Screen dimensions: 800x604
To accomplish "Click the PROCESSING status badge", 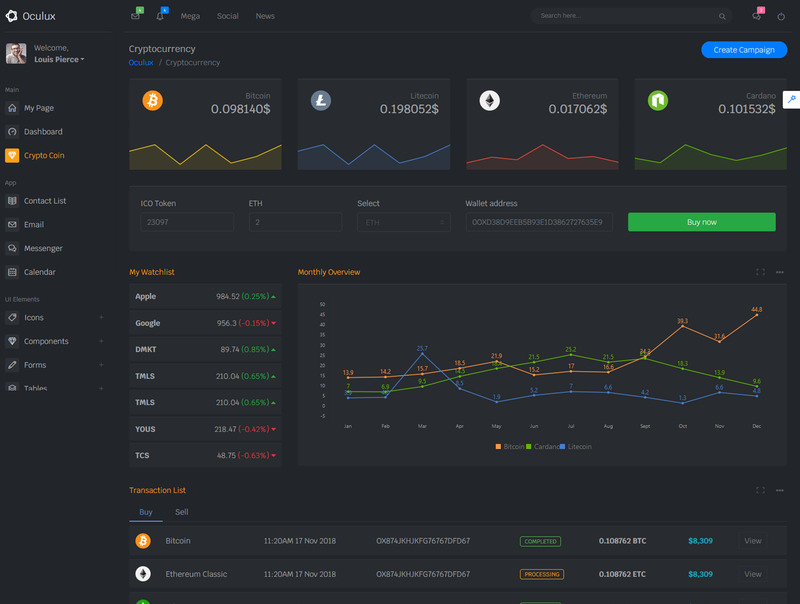I will (542, 574).
